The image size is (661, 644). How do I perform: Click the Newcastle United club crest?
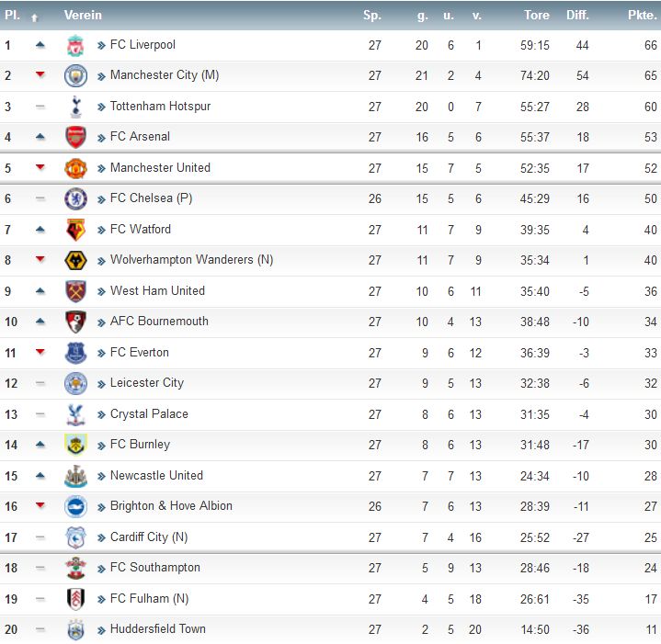(76, 477)
